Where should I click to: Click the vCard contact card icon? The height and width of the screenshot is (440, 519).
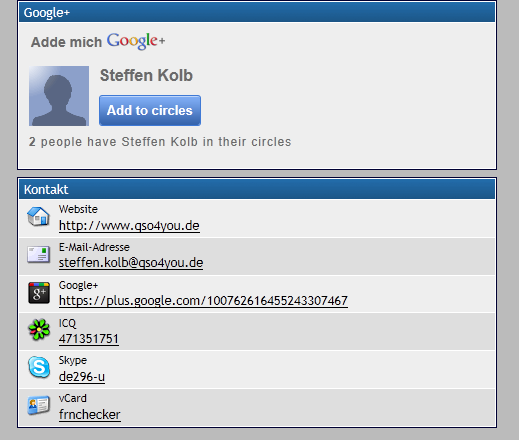pyautogui.click(x=39, y=405)
